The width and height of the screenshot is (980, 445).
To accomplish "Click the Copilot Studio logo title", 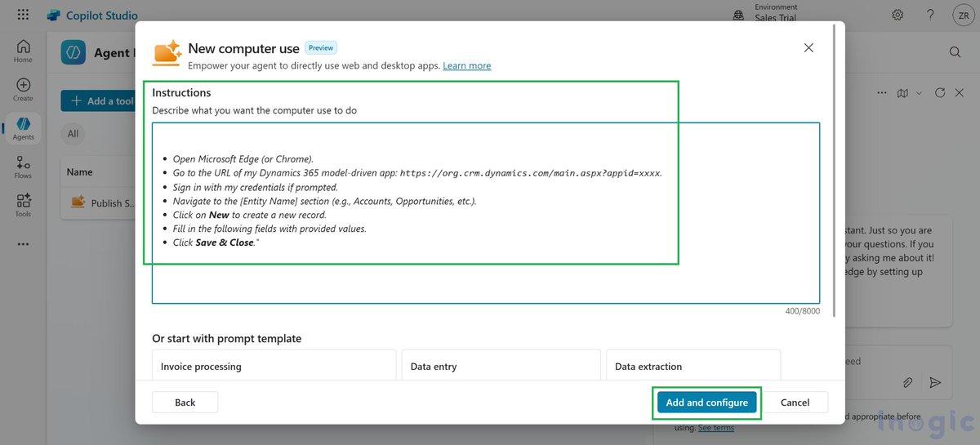I will coord(92,15).
